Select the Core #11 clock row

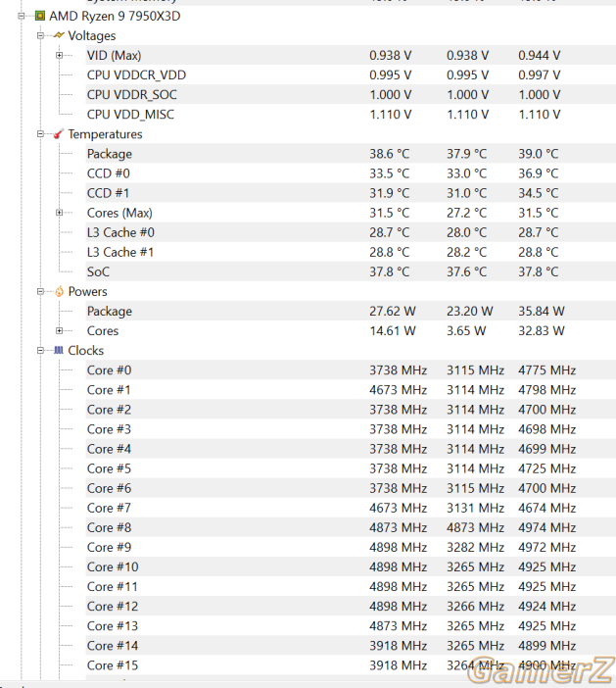(x=351, y=587)
